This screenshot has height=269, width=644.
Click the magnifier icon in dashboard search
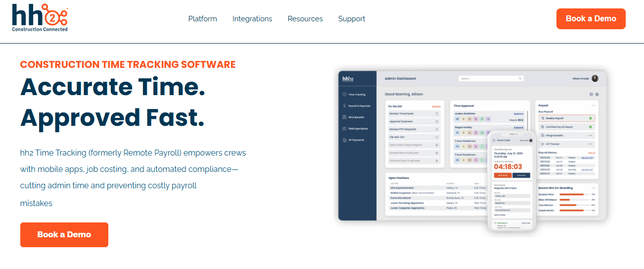pos(520,78)
